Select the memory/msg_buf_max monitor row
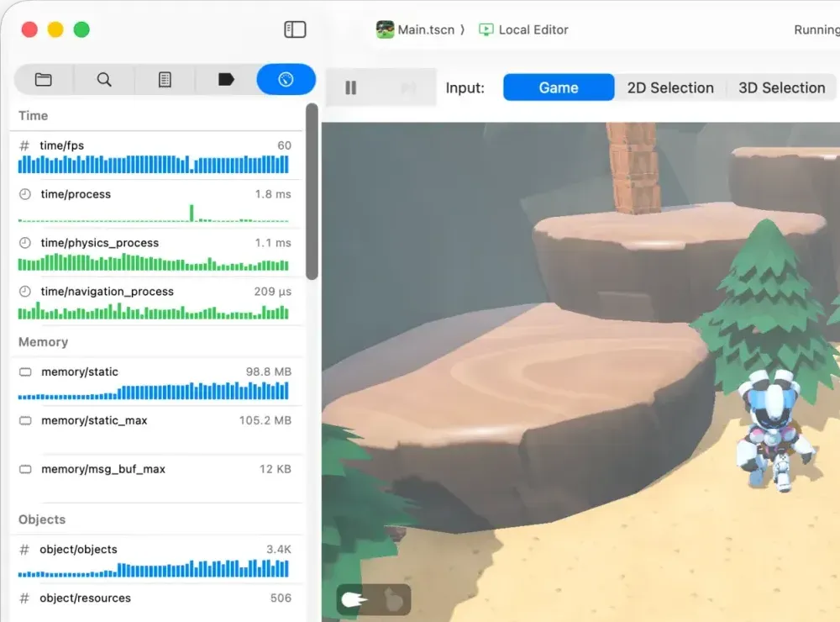Image resolution: width=840 pixels, height=622 pixels. 155,479
